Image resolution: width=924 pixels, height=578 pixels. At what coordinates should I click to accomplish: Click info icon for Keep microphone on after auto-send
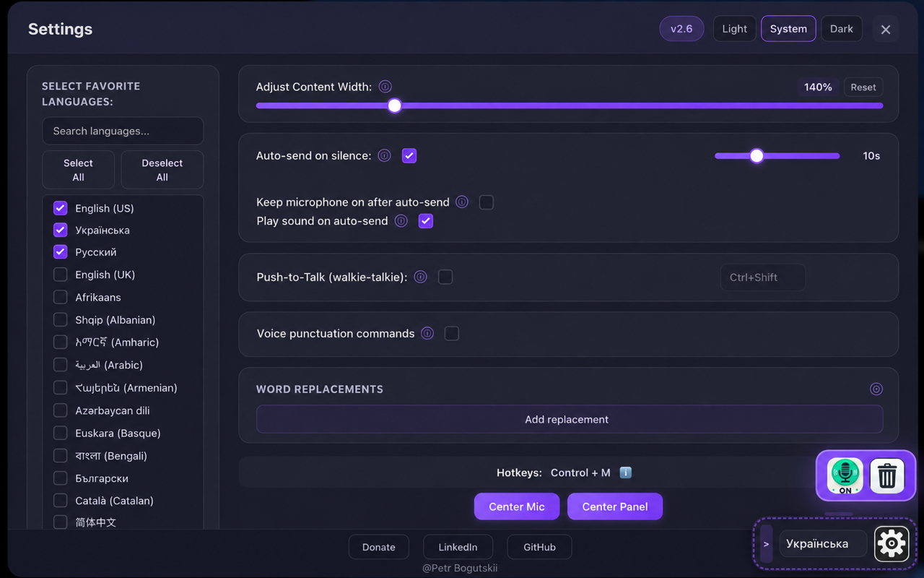(x=462, y=202)
